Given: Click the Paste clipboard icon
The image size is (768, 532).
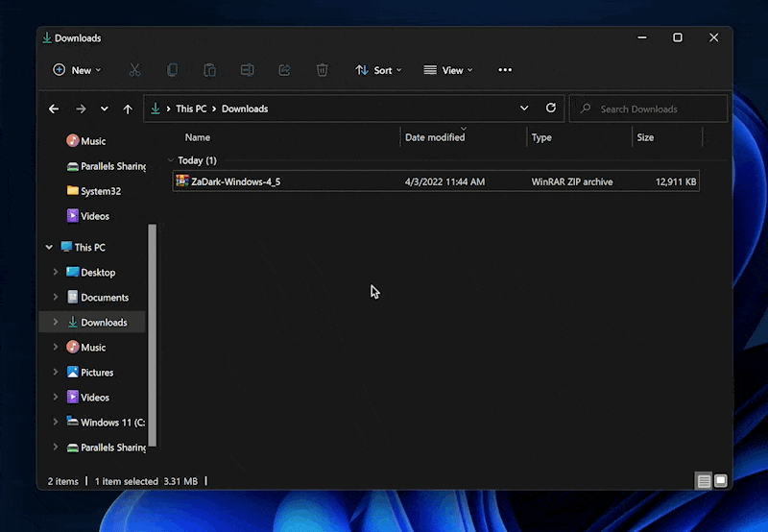Looking at the screenshot, I should [x=209, y=70].
